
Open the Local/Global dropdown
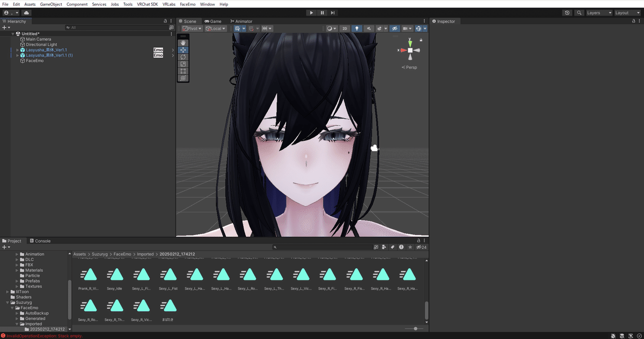tap(216, 28)
